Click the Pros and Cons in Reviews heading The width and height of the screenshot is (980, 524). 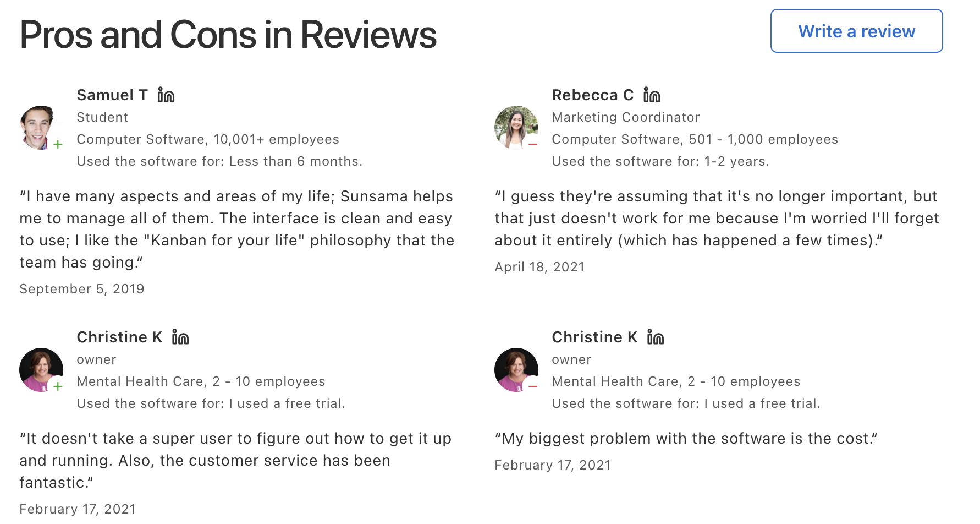point(228,35)
